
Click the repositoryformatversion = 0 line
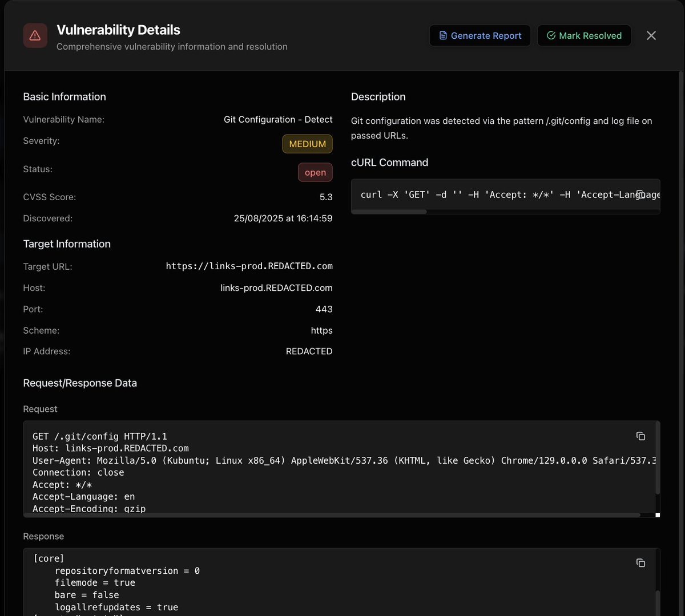[127, 571]
